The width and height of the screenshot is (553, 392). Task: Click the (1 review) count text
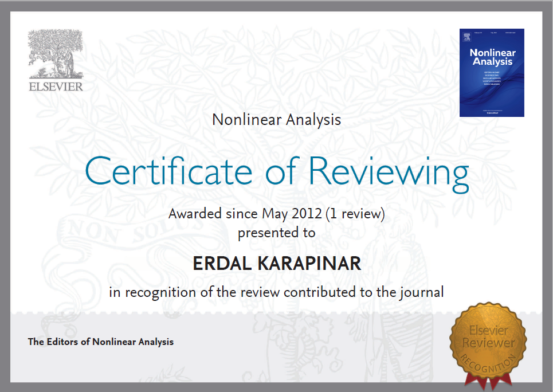355,214
